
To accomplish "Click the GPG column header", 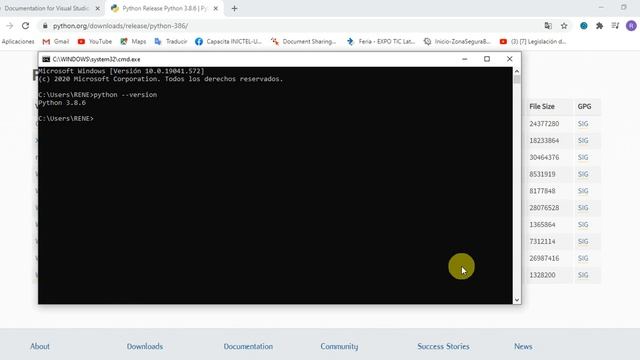I will click(x=584, y=107).
